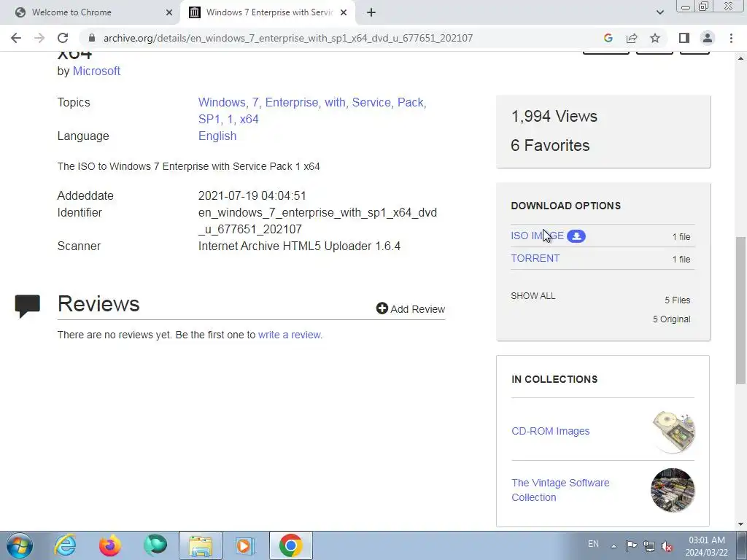The width and height of the screenshot is (747, 560).
Task: Open the taskbar clock and date
Action: pos(707,546)
